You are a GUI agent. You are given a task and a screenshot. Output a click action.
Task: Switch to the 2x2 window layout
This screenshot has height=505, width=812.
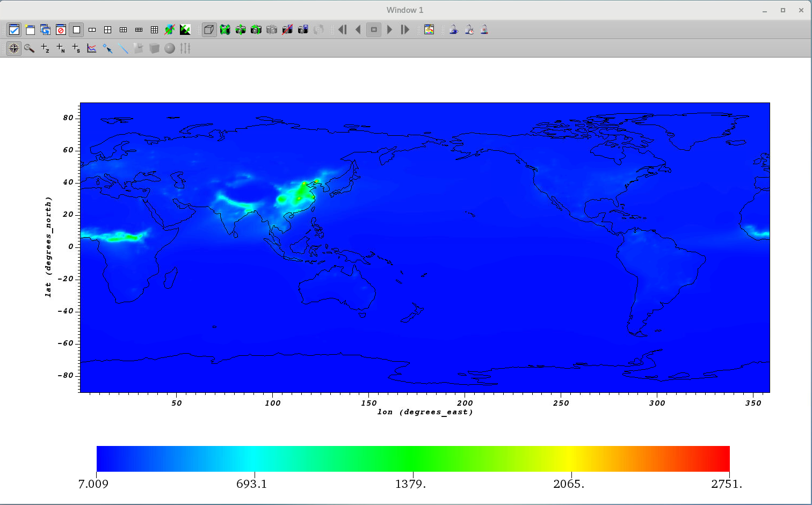pyautogui.click(x=107, y=30)
